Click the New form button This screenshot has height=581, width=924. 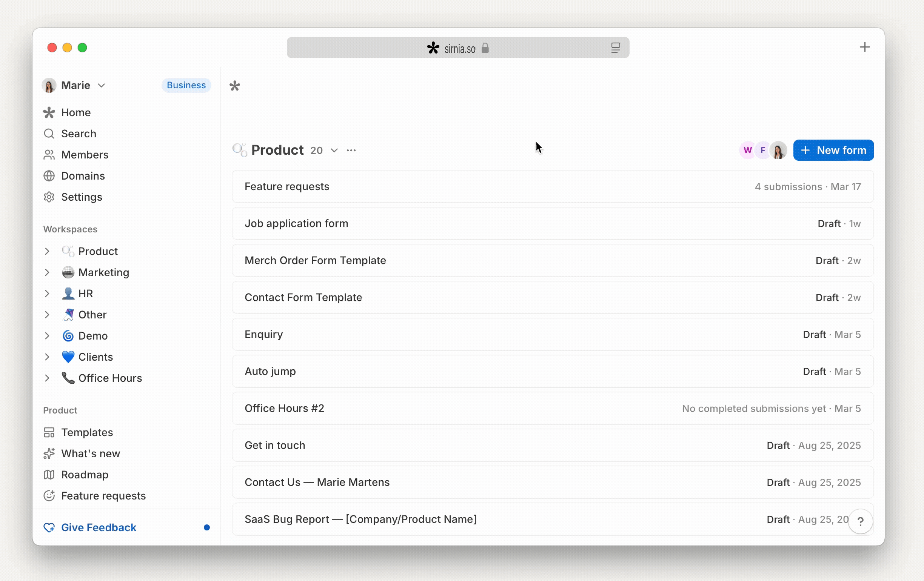click(833, 150)
